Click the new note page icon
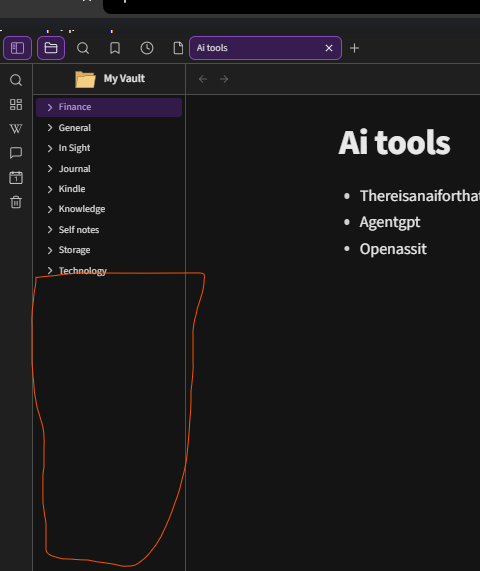 (178, 48)
